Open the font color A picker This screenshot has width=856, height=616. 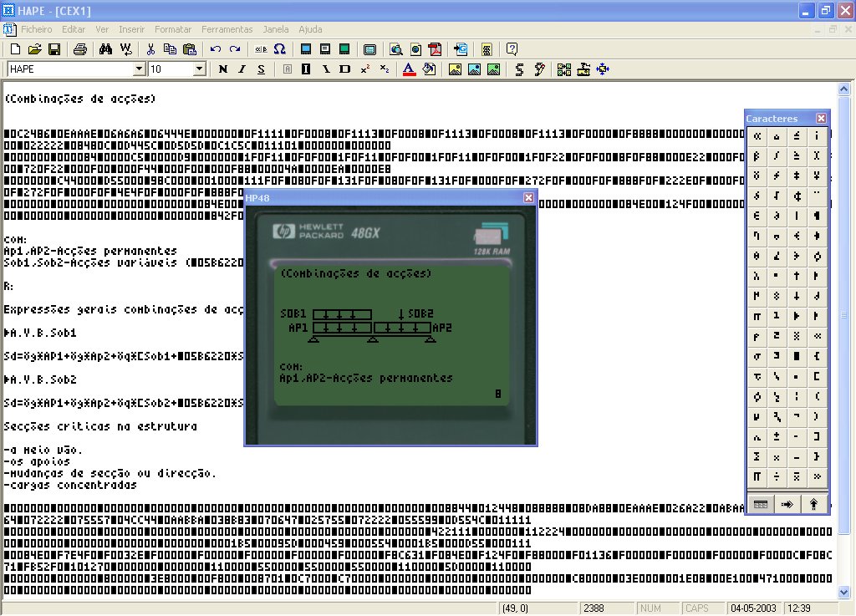(x=409, y=69)
